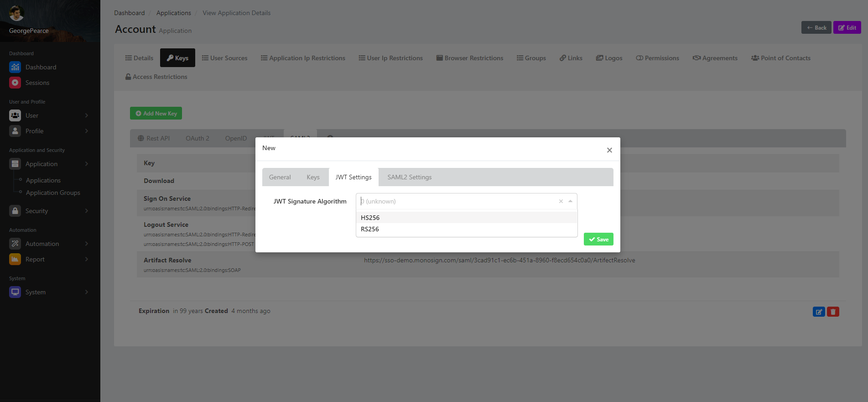The image size is (868, 402).
Task: Switch to SAML2 Settings tab
Action: (x=409, y=177)
